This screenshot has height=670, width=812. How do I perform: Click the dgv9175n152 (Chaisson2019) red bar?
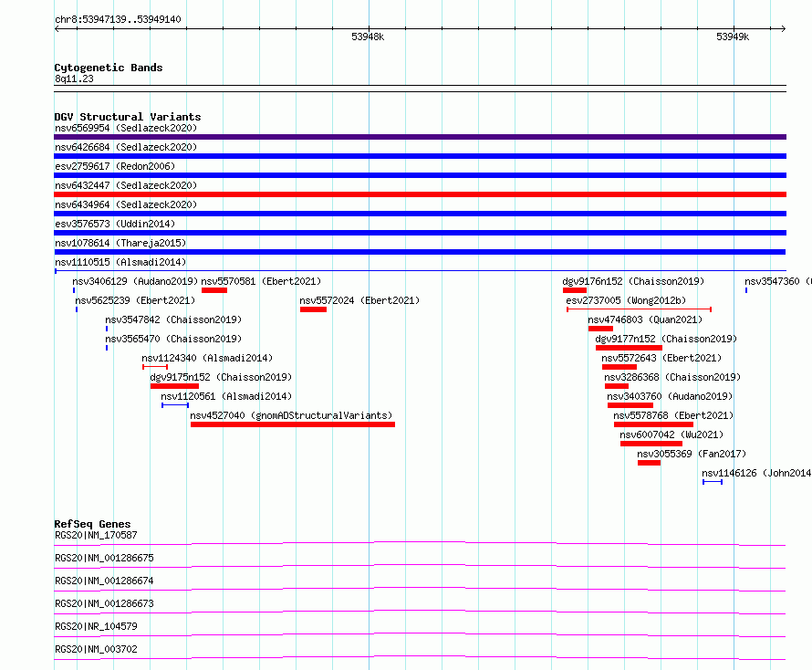click(174, 386)
